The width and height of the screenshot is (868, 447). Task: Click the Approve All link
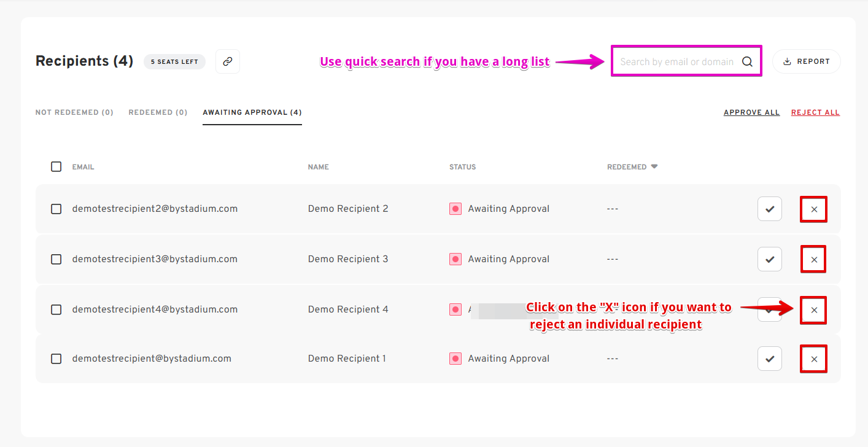[751, 112]
